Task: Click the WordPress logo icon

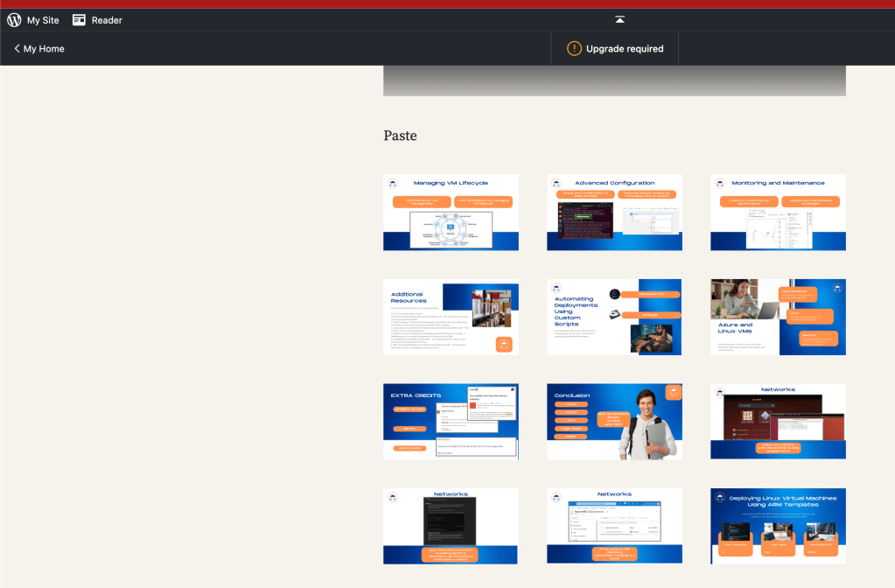Action: (x=14, y=20)
